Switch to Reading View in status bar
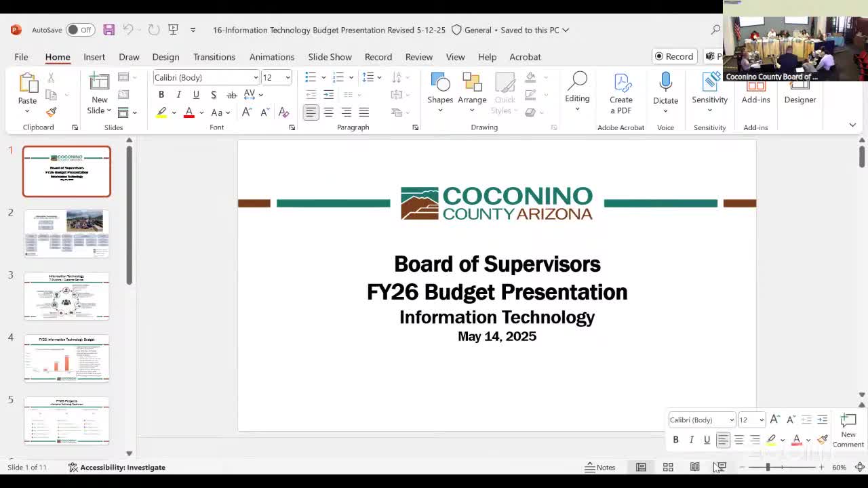868x488 pixels. 695,467
